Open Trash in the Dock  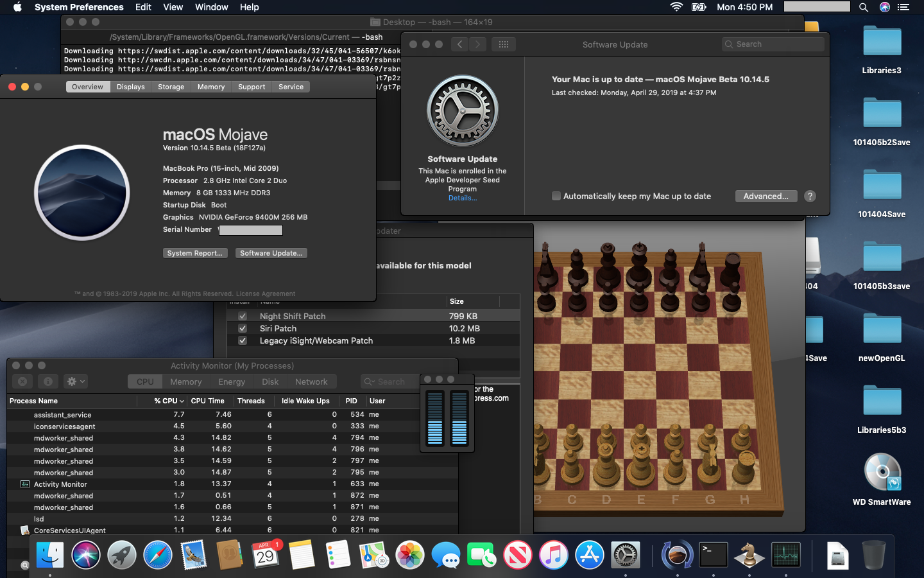point(873,555)
